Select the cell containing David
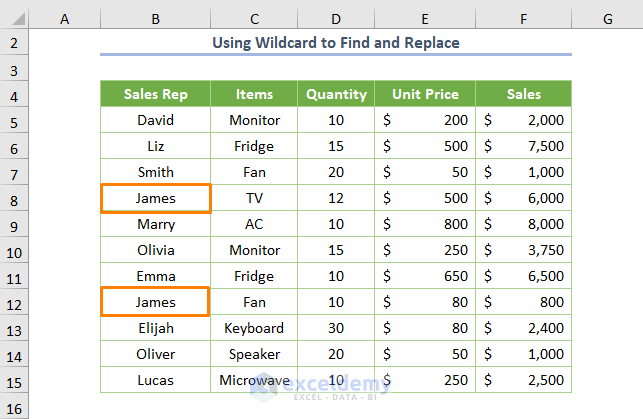The height and width of the screenshot is (419, 643). [155, 120]
